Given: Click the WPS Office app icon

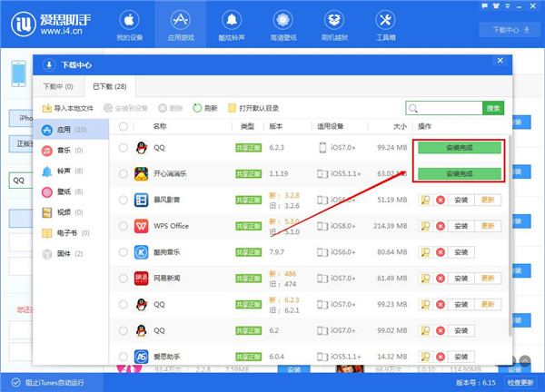Looking at the screenshot, I should coord(141,226).
